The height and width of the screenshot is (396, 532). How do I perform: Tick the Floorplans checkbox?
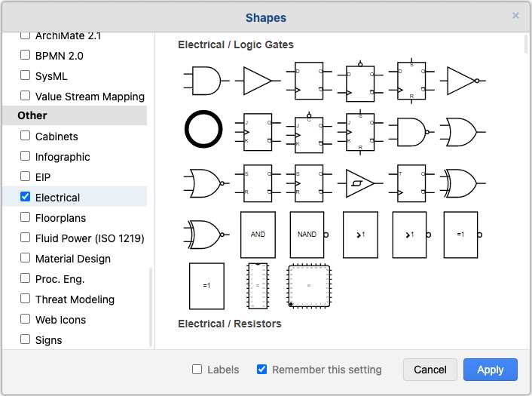pos(25,217)
